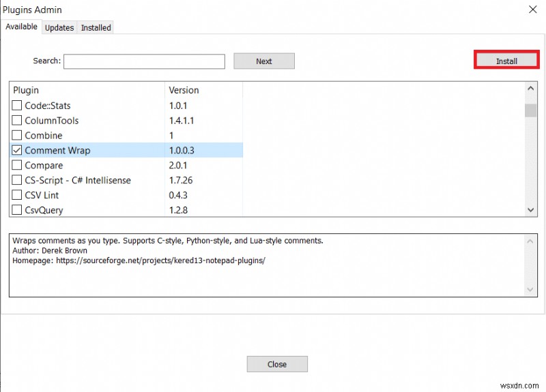
Task: Select the CSV Lint plugin name
Action: pyautogui.click(x=42, y=195)
